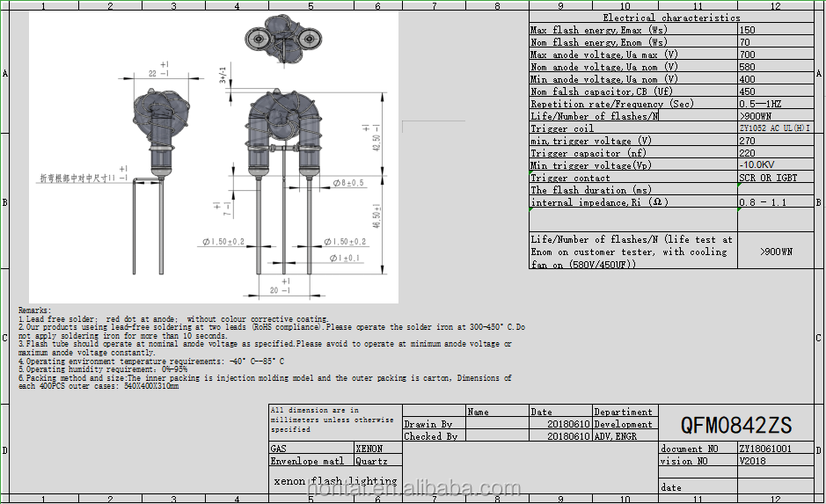The width and height of the screenshot is (826, 504).
Task: Select the life test description with cooling fan text
Action: pos(632,252)
